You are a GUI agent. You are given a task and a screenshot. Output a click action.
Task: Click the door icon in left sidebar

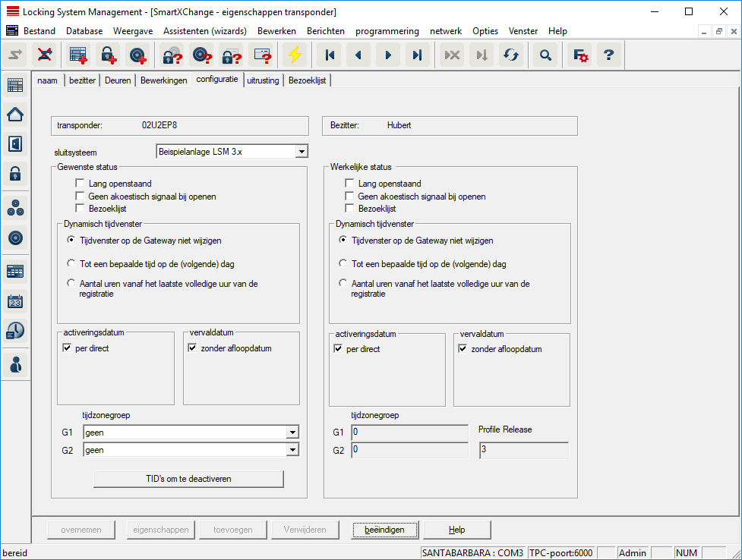pyautogui.click(x=15, y=144)
